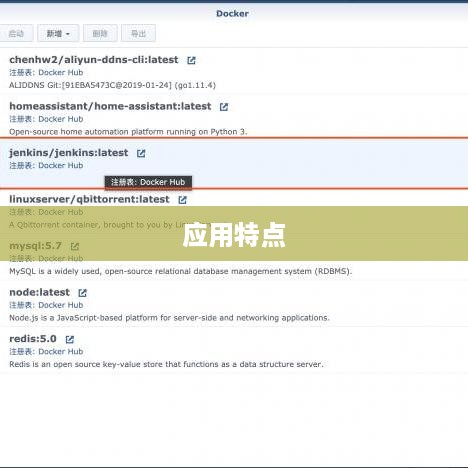The height and width of the screenshot is (468, 468).
Task: Select the jenkins/jenkins:latest image title
Action: (x=69, y=153)
